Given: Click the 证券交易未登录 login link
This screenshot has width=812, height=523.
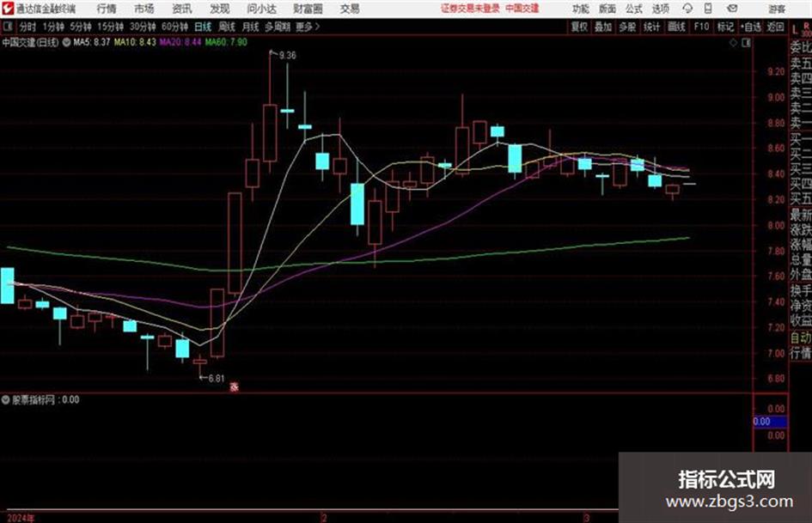Looking at the screenshot, I should (x=470, y=9).
